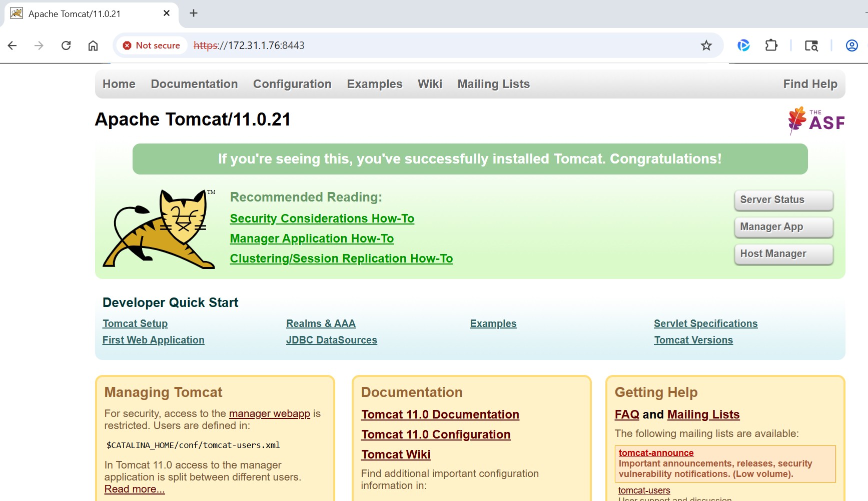Click the Server Status button
The image size is (868, 501).
click(783, 200)
